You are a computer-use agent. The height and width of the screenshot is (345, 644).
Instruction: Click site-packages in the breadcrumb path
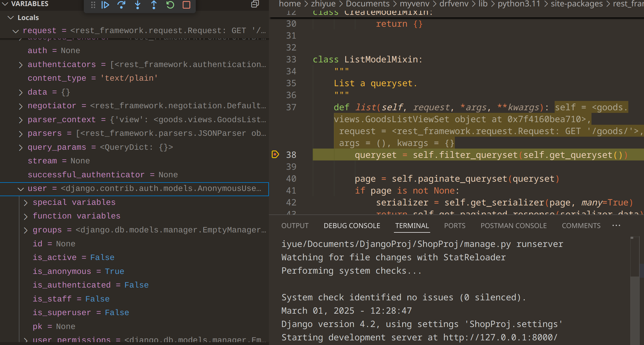click(576, 4)
